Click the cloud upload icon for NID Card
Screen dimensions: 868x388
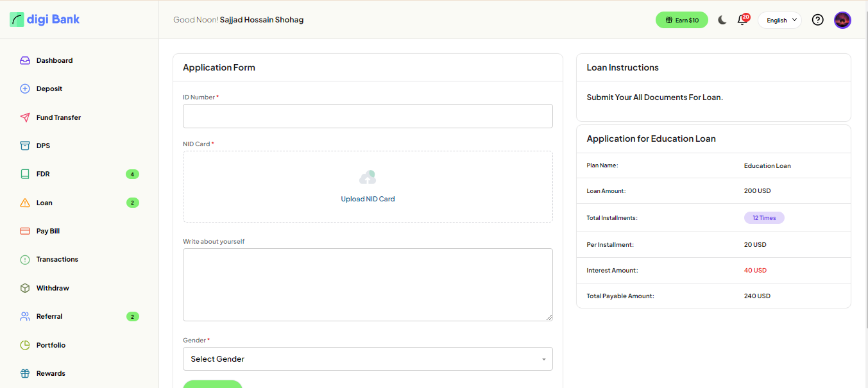(368, 178)
